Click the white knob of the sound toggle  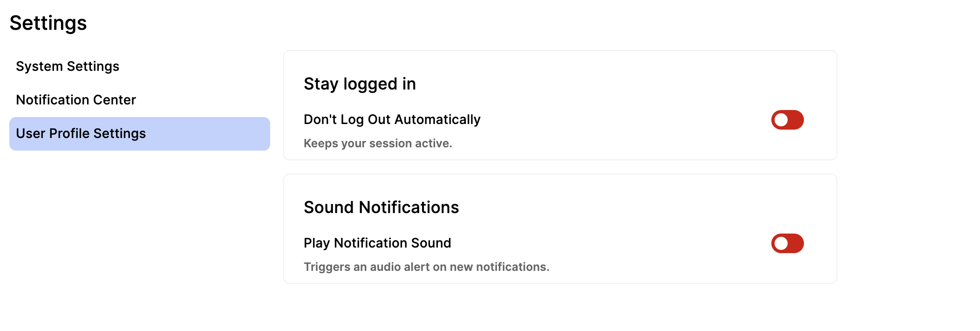pyautogui.click(x=781, y=243)
